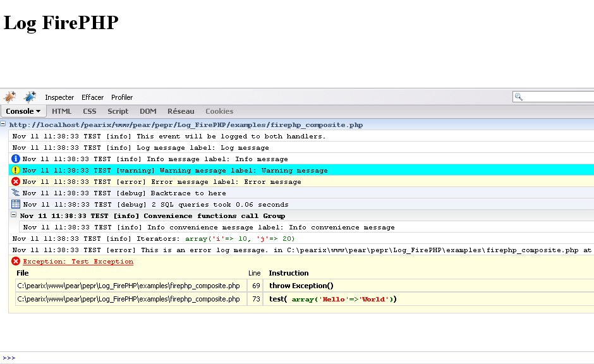Click the Exception: Test Exception link
Viewport: 594px width, 364px height.
pos(78,262)
